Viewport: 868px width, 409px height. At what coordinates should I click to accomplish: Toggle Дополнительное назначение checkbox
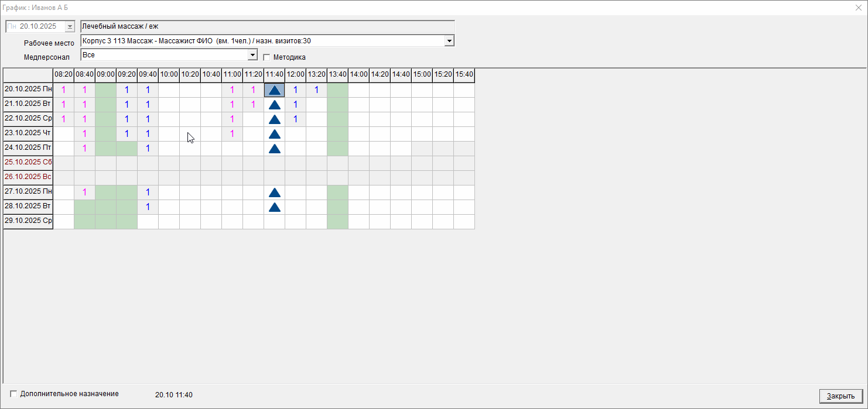14,394
